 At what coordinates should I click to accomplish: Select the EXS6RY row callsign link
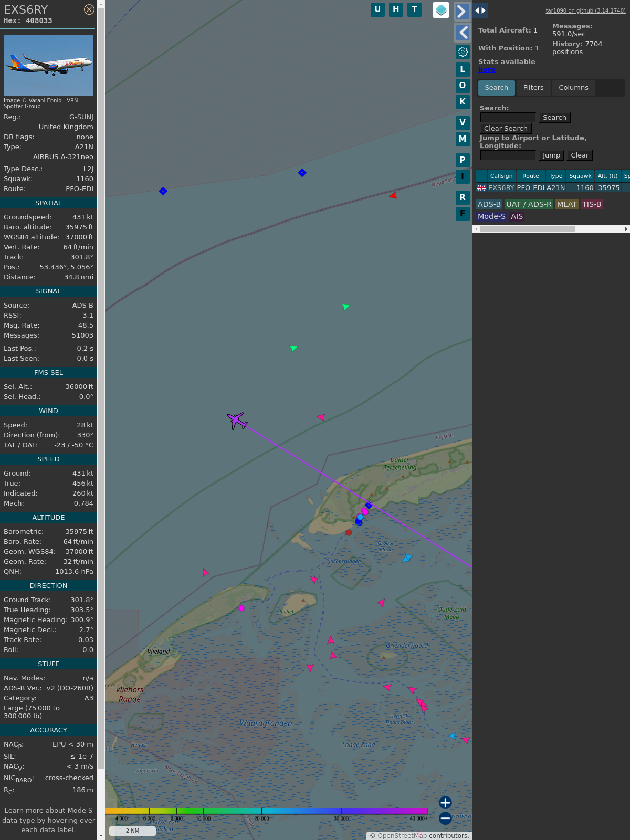(x=501, y=188)
